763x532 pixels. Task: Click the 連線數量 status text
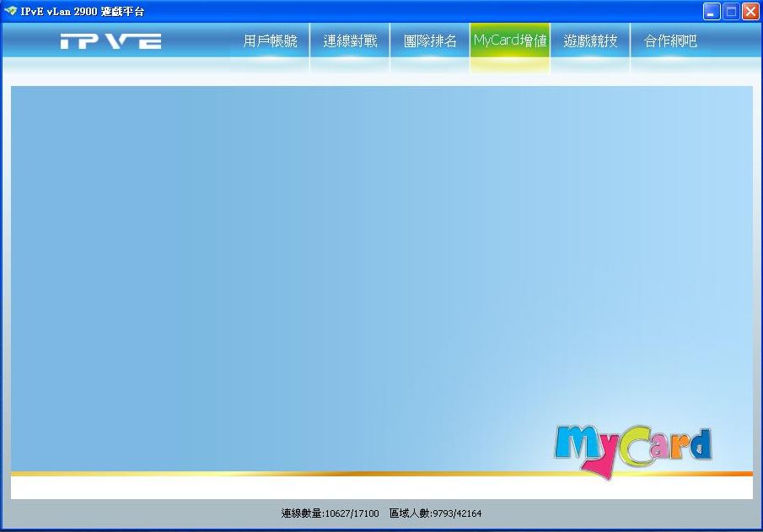click(x=330, y=513)
